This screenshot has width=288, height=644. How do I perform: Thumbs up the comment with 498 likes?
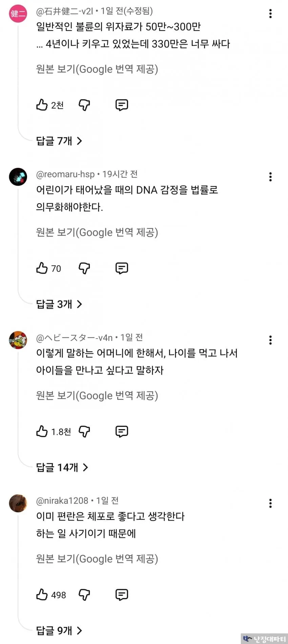pyautogui.click(x=42, y=595)
